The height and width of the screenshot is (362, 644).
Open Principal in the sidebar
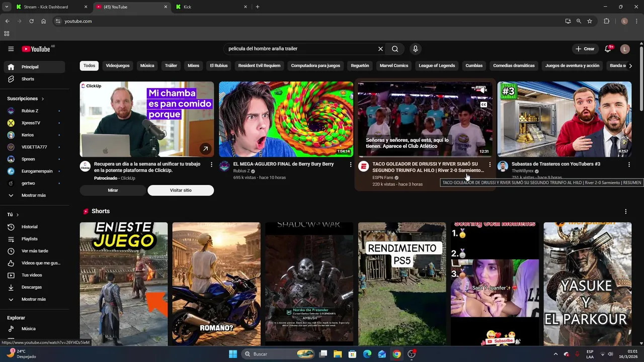coord(34,67)
